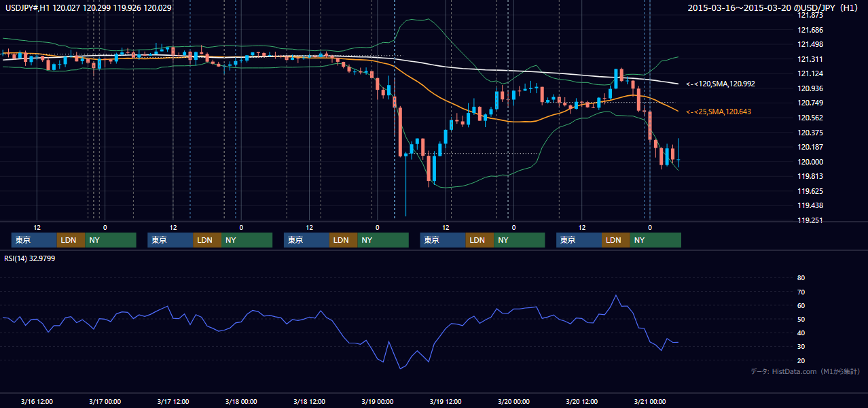Select the 3/20 00:00 date label
The image size is (868, 408).
click(513, 401)
